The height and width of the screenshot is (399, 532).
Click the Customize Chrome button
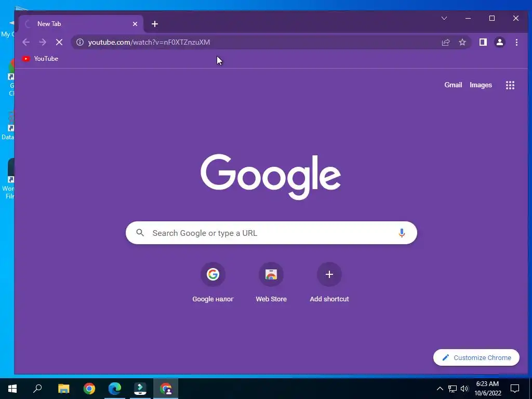coord(476,357)
